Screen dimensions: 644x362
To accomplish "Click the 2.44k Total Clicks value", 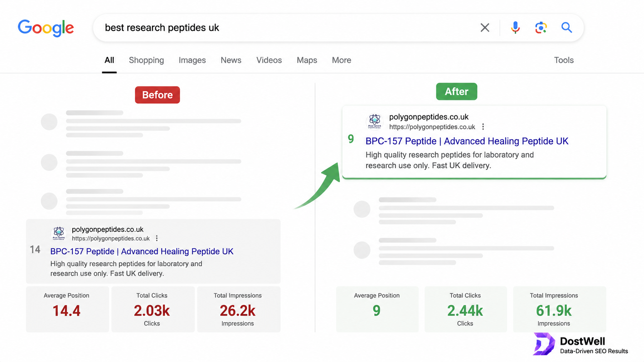I will pyautogui.click(x=465, y=311).
